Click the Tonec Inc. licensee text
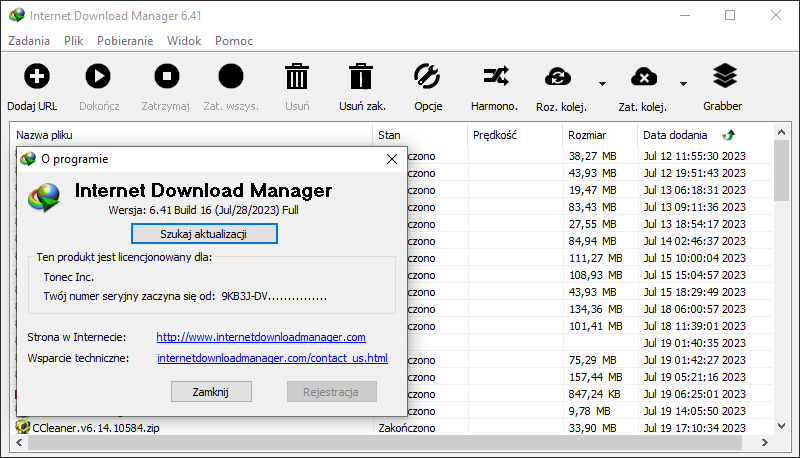The image size is (800, 458). pyautogui.click(x=68, y=277)
